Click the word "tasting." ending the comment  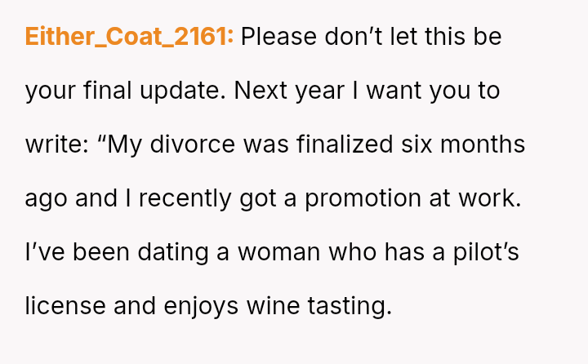click(354, 306)
